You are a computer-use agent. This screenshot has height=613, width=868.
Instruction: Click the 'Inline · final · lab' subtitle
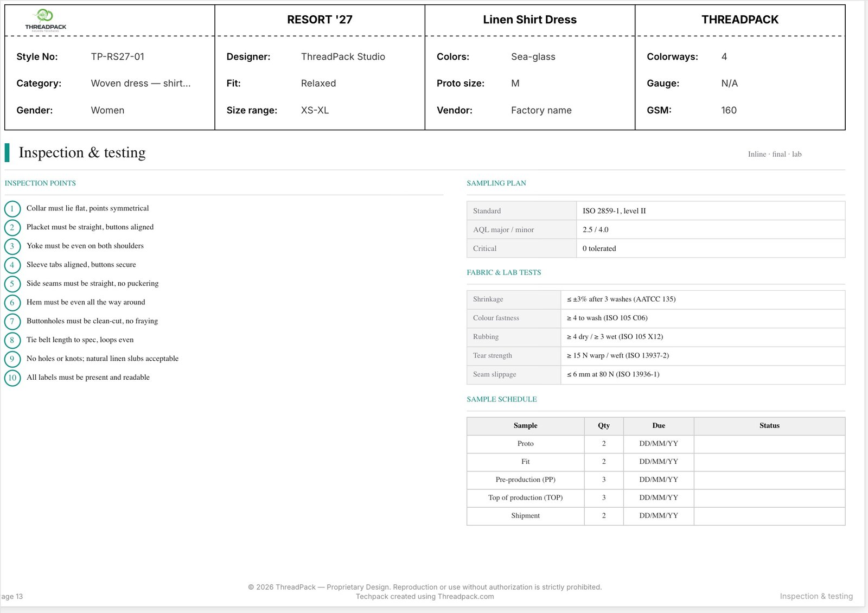click(774, 154)
